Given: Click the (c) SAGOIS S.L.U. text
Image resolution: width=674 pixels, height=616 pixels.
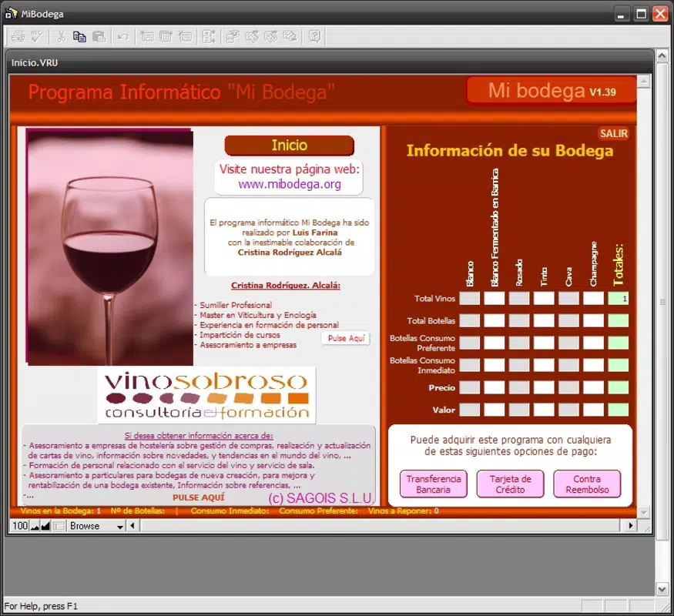Looking at the screenshot, I should pos(320,498).
